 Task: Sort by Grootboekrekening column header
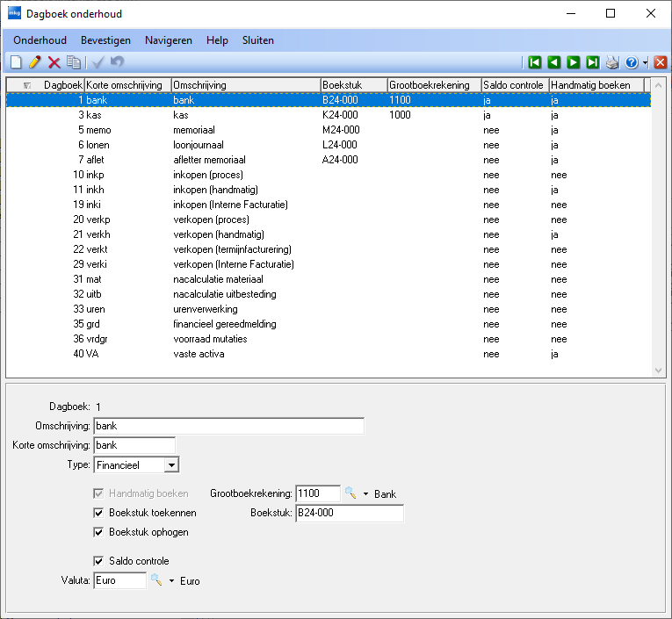click(434, 85)
